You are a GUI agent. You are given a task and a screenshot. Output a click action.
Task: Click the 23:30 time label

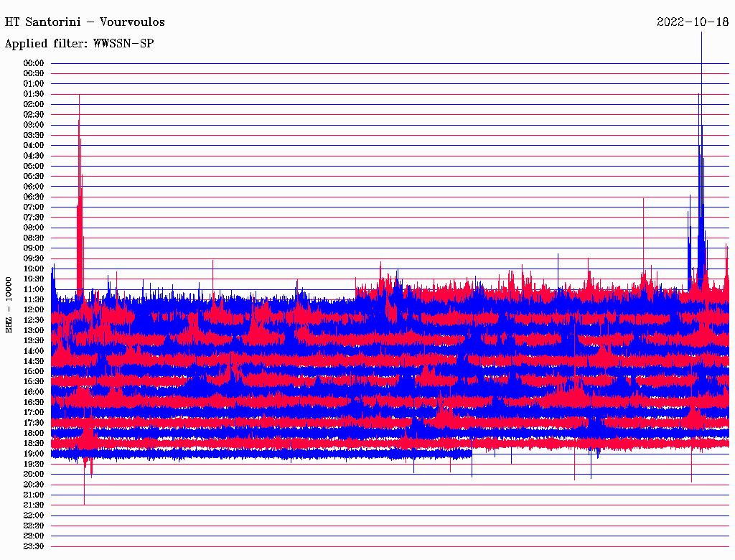(x=34, y=546)
